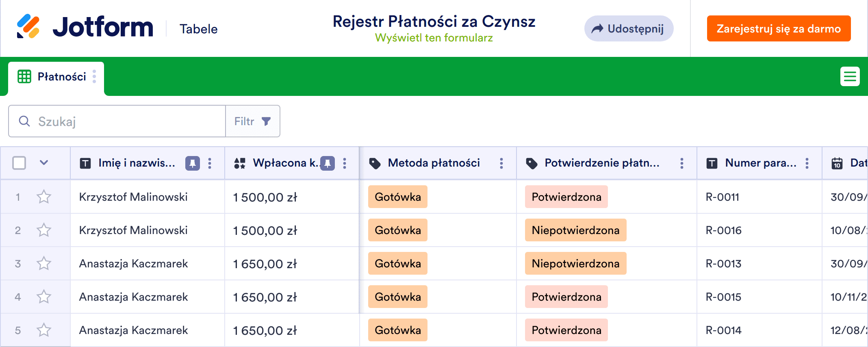Open Metoda płatności column options
The height and width of the screenshot is (347, 868).
[x=501, y=163]
